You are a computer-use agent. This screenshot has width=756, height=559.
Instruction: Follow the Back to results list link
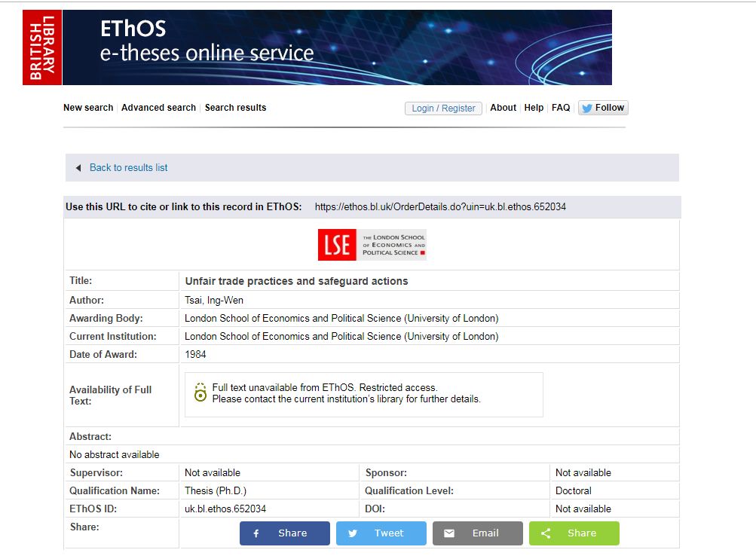[129, 168]
